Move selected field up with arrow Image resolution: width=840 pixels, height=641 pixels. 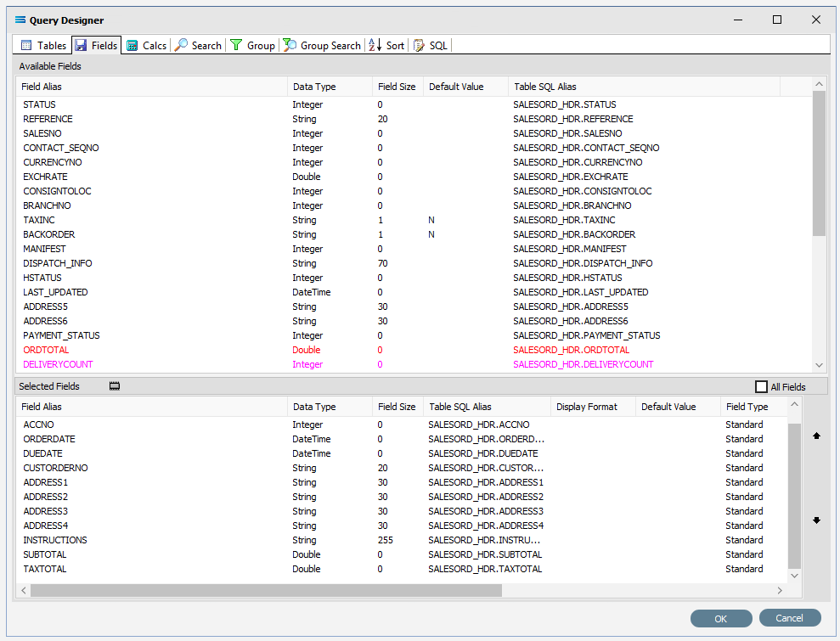[x=816, y=436]
